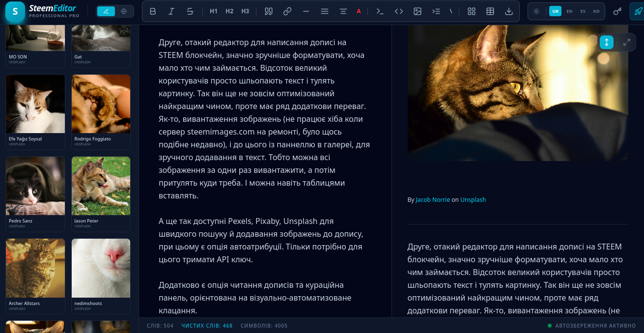Viewport: 644px width, 333px height.
Task: Open the Unsplash link in the attribution
Action: 473,200
